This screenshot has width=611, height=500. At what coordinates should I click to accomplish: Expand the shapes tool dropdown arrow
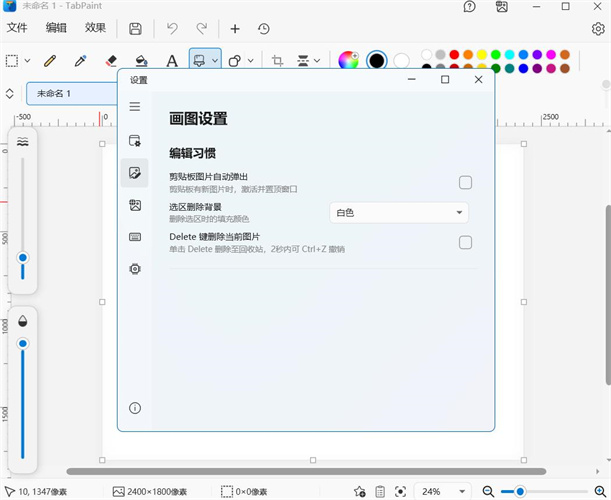(251, 61)
